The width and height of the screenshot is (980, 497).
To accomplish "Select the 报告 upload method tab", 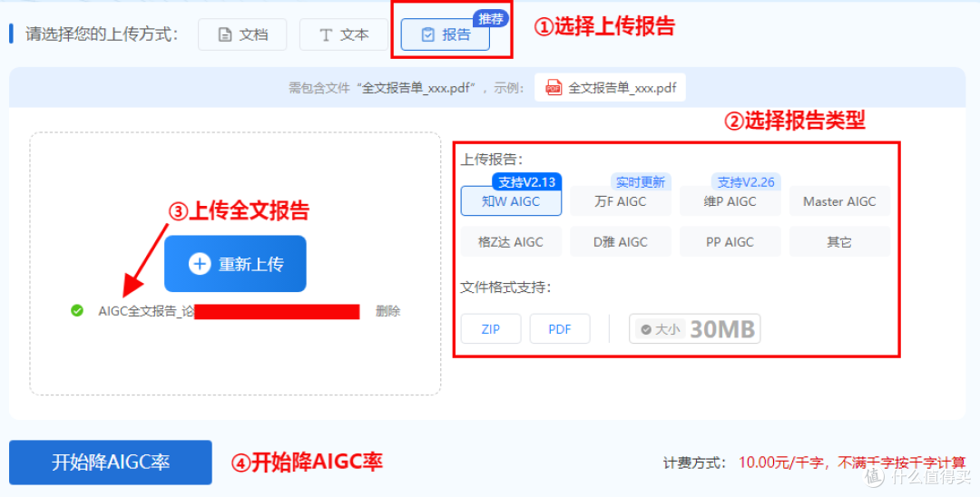I will (x=445, y=34).
